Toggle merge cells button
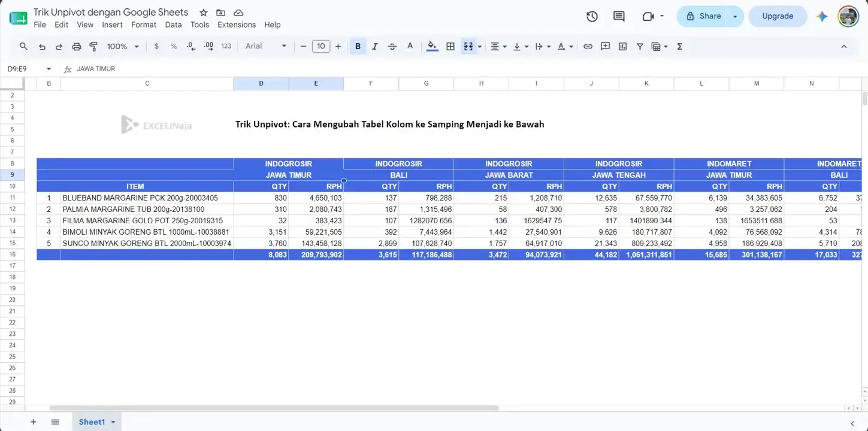868x431 pixels. click(x=468, y=46)
